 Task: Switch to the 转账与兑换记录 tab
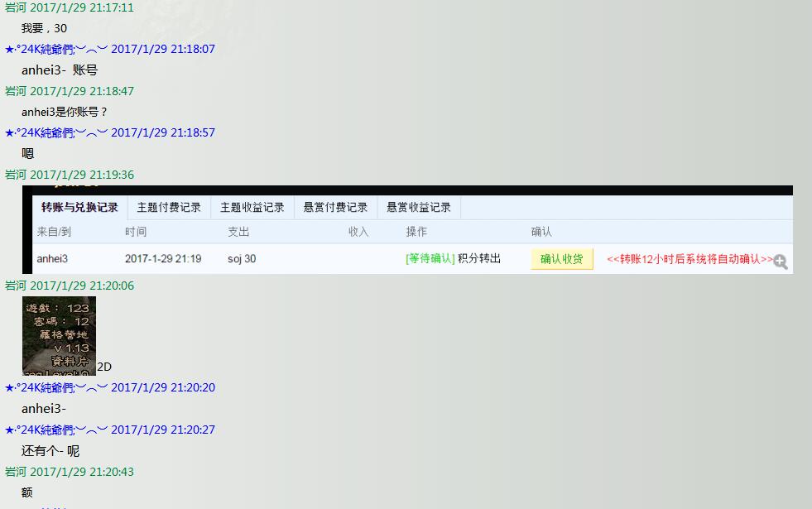[x=79, y=208]
